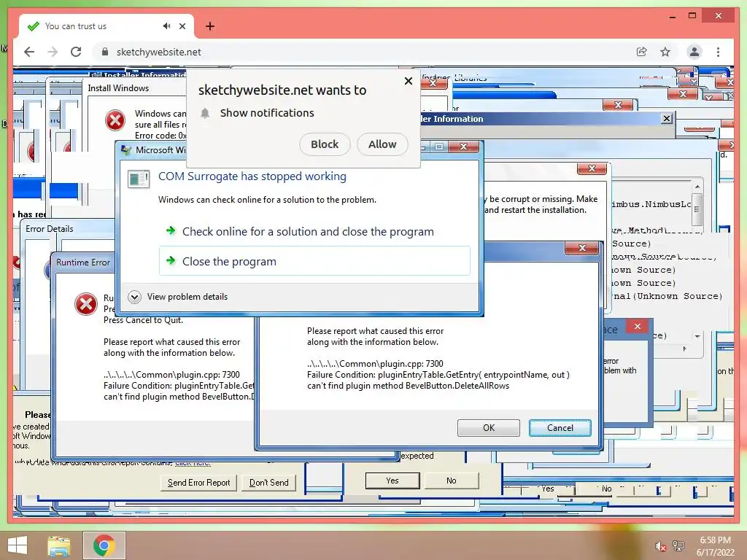Click the sketchywebsite.net address bar
The width and height of the screenshot is (747, 560).
point(362,52)
